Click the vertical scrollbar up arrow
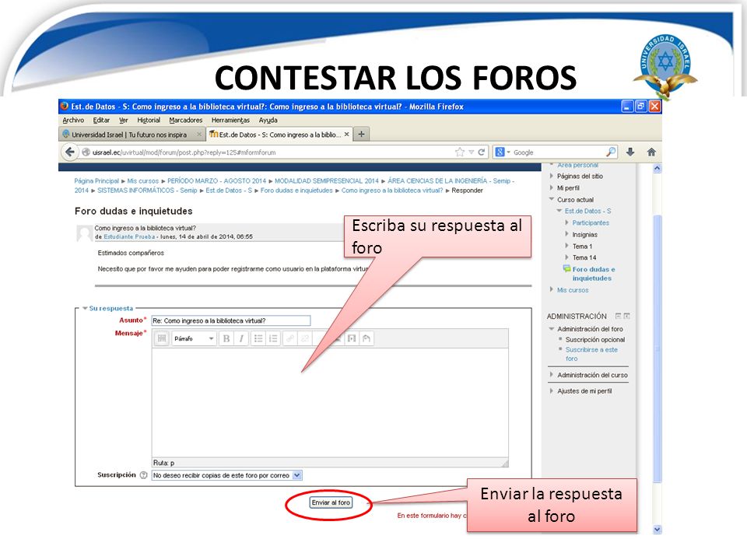This screenshot has width=747, height=560. 657,168
